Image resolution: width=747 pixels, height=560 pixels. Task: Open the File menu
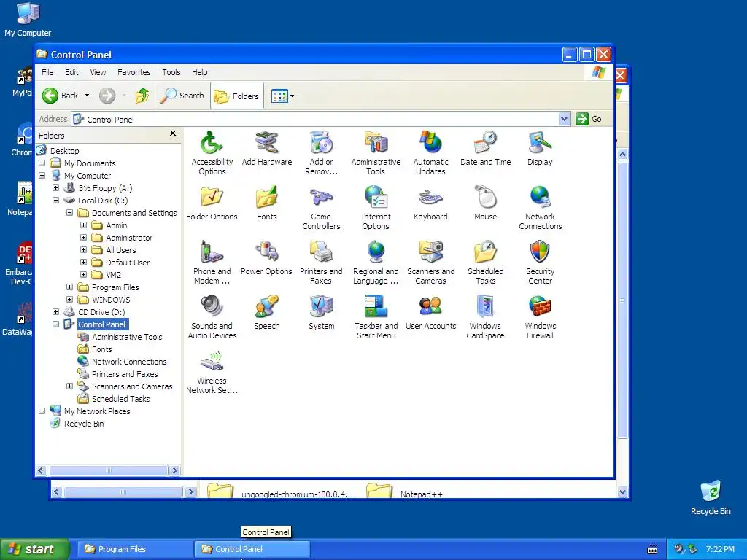coord(47,72)
